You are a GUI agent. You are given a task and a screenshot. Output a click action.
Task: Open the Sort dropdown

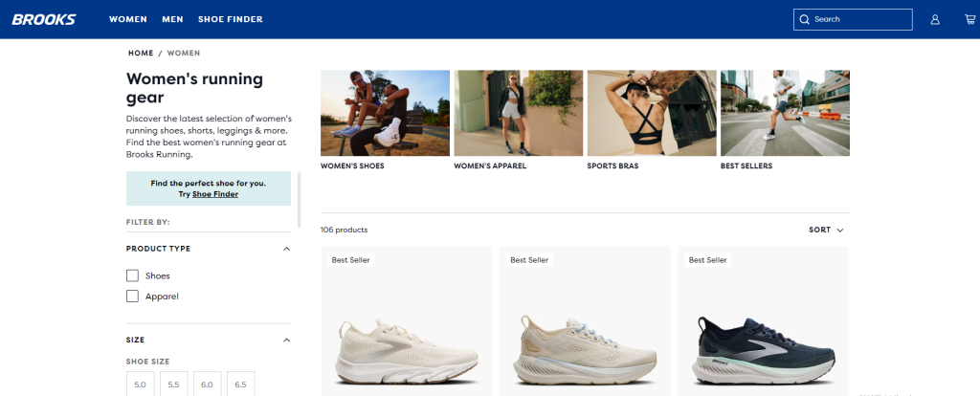point(826,230)
